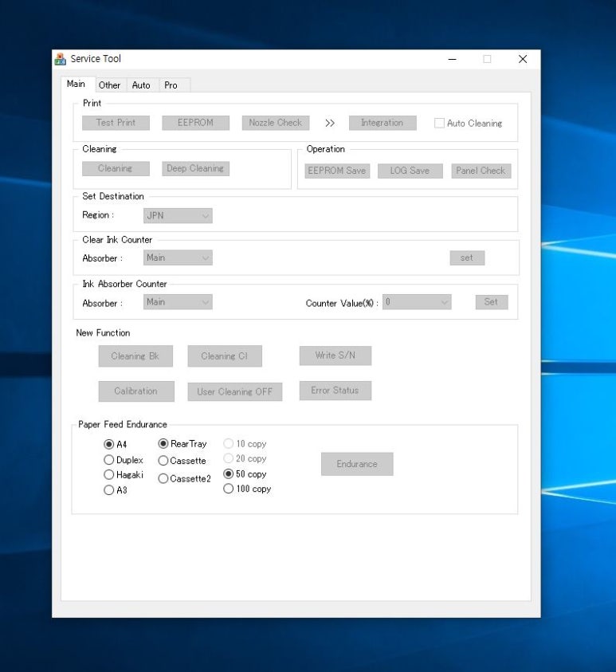Open the Auto tab
This screenshot has height=672, width=616.
coord(141,85)
